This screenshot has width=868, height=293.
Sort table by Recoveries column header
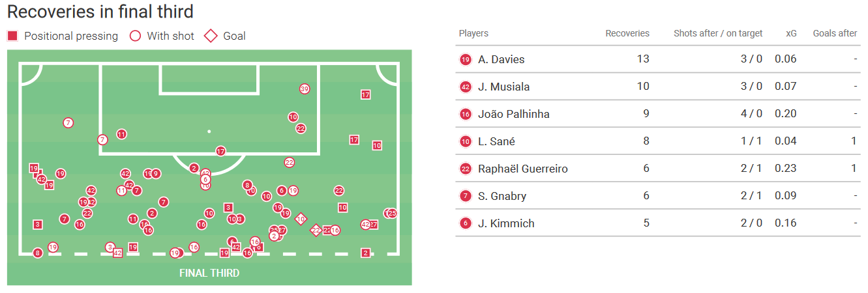click(627, 33)
